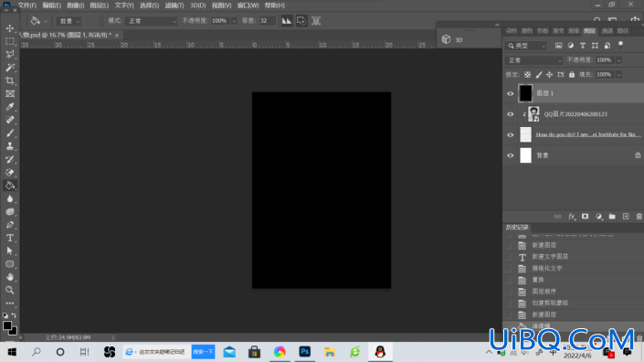
Task: Toggle anti-alias option in options bar
Action: 287,21
